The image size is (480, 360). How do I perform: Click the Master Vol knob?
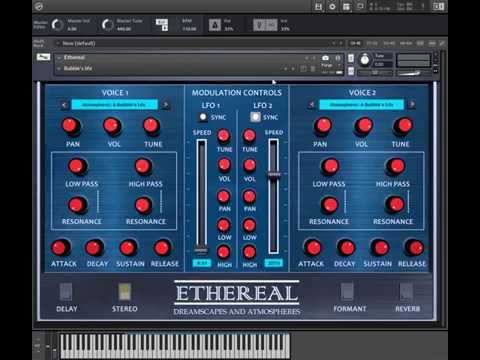[x=57, y=25]
